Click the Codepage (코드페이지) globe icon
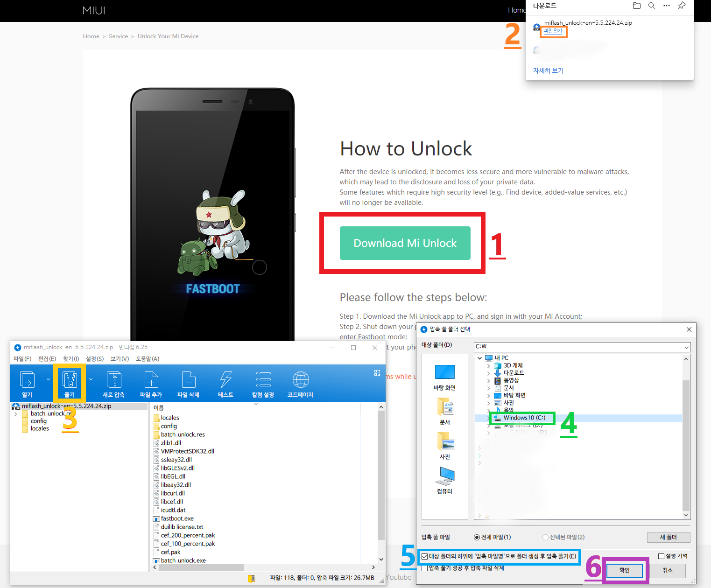 [301, 380]
